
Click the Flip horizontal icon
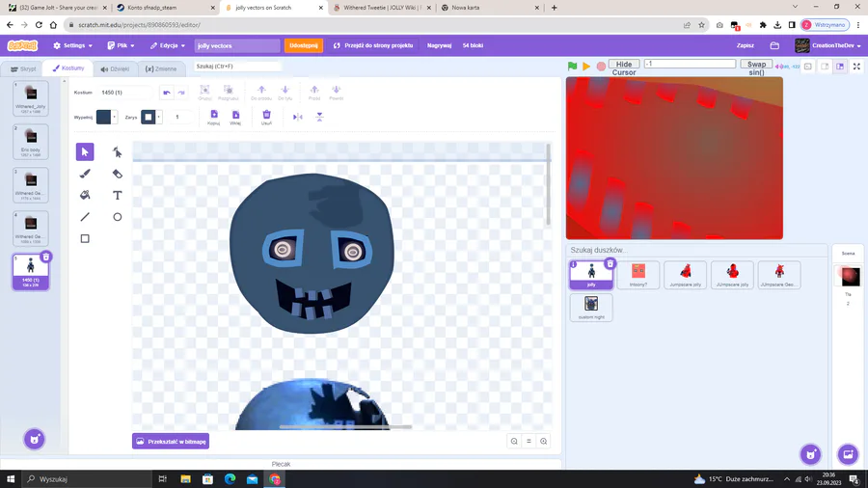tap(297, 117)
